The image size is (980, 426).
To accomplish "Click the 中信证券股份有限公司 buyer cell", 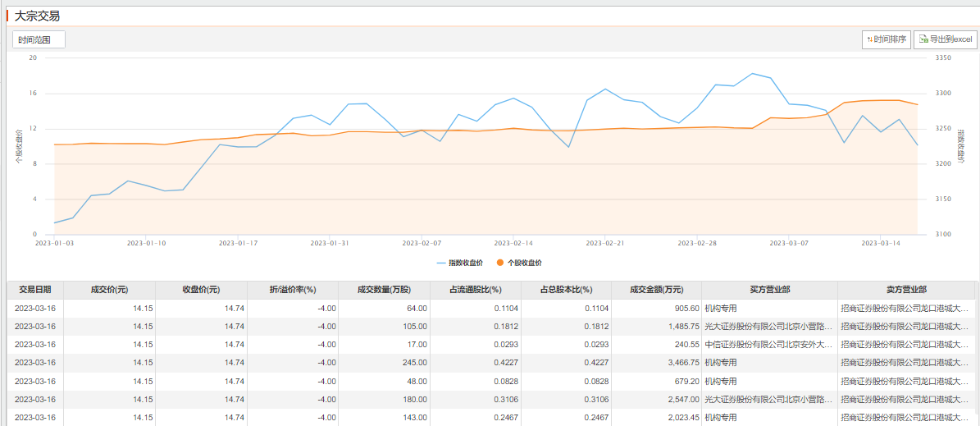I will [x=769, y=344].
